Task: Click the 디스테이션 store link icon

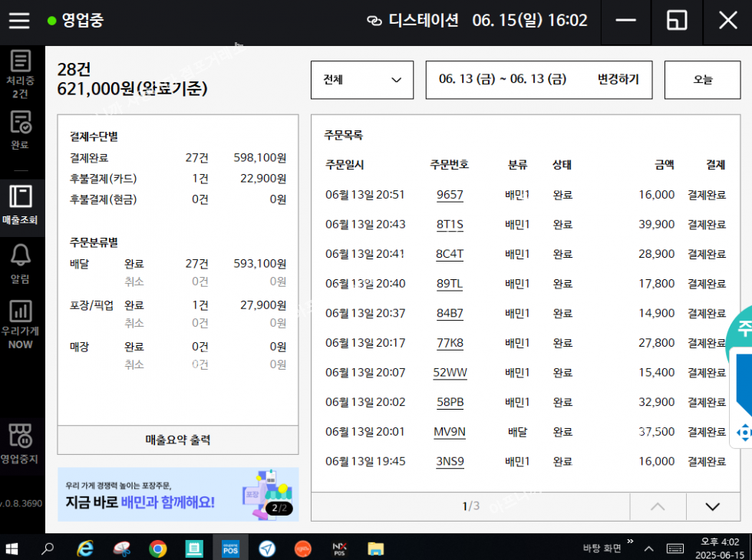Action: (374, 21)
